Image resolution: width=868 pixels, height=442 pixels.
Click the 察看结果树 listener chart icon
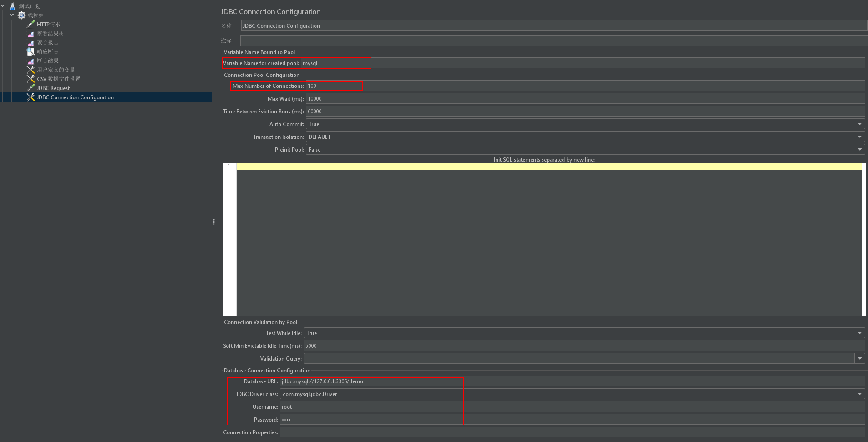pos(31,33)
